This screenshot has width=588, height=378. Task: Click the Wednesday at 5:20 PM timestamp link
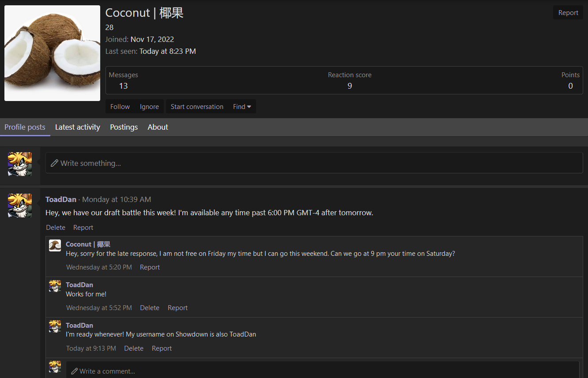99,267
